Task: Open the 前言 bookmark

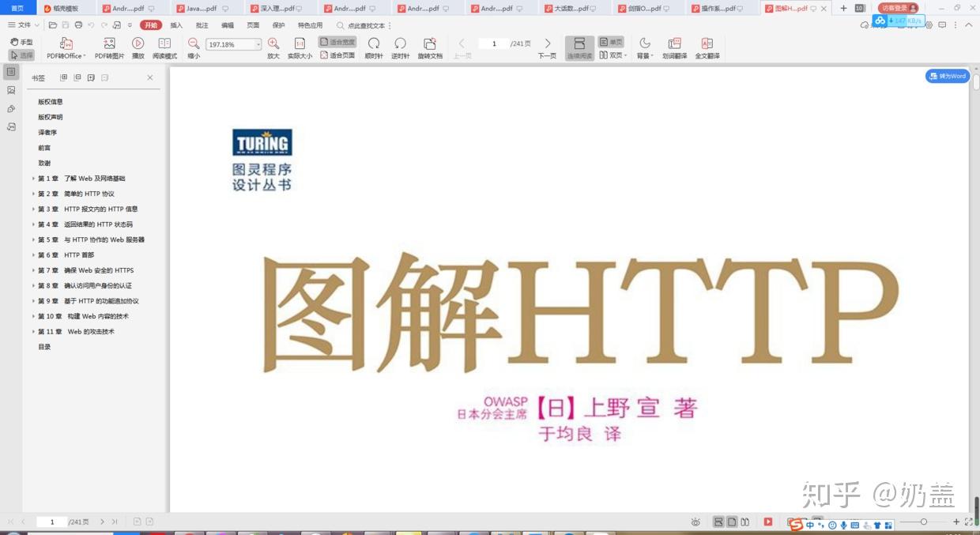Action: pos(44,148)
